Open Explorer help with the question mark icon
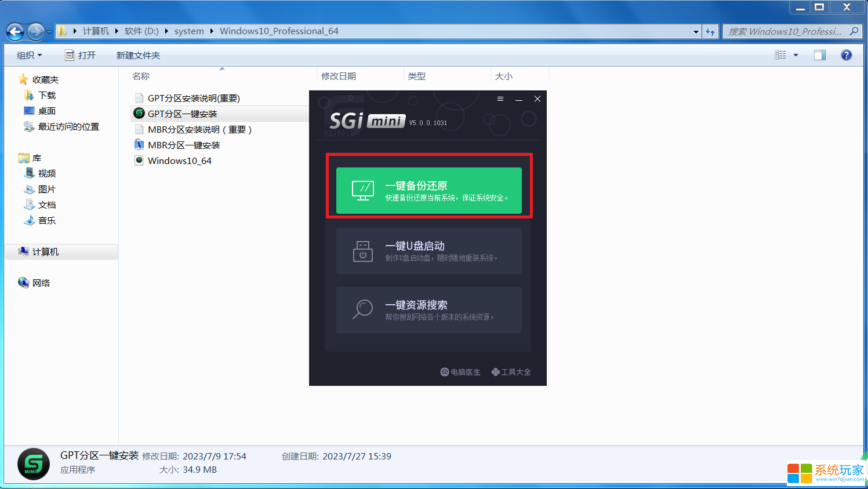 point(847,54)
